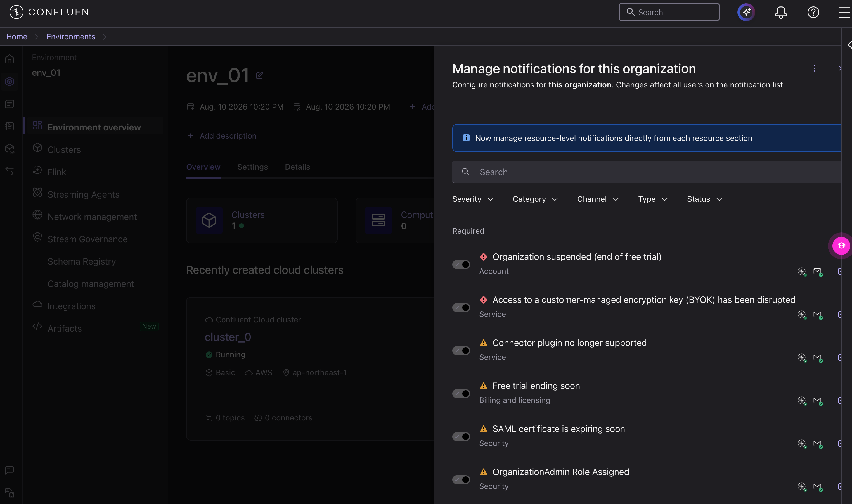The width and height of the screenshot is (852, 504).
Task: Click the top bar Search field
Action: point(669,12)
